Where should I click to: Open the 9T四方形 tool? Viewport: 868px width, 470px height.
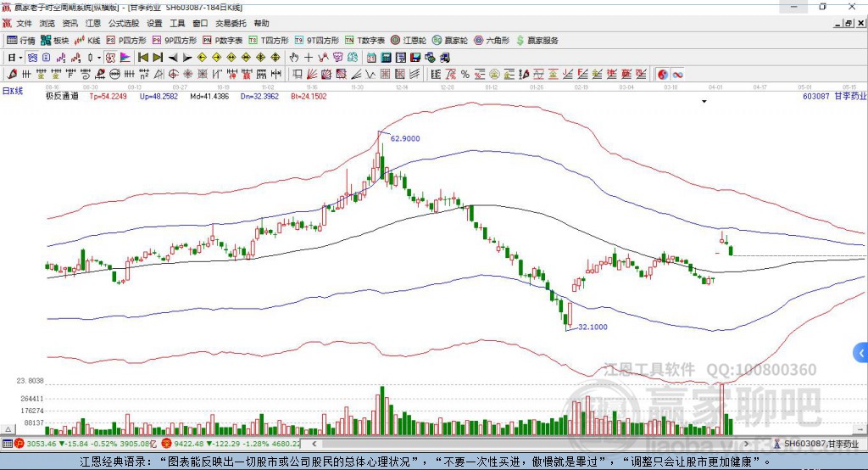[317, 41]
